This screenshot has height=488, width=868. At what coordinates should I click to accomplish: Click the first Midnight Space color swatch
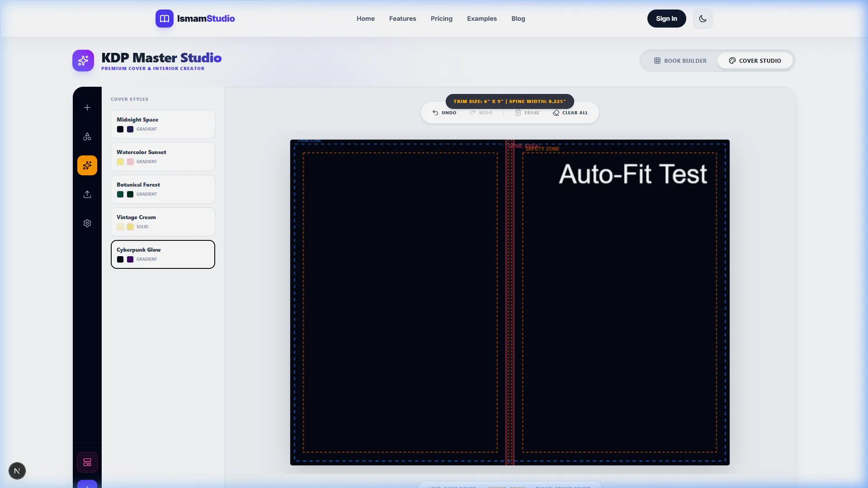pyautogui.click(x=120, y=129)
